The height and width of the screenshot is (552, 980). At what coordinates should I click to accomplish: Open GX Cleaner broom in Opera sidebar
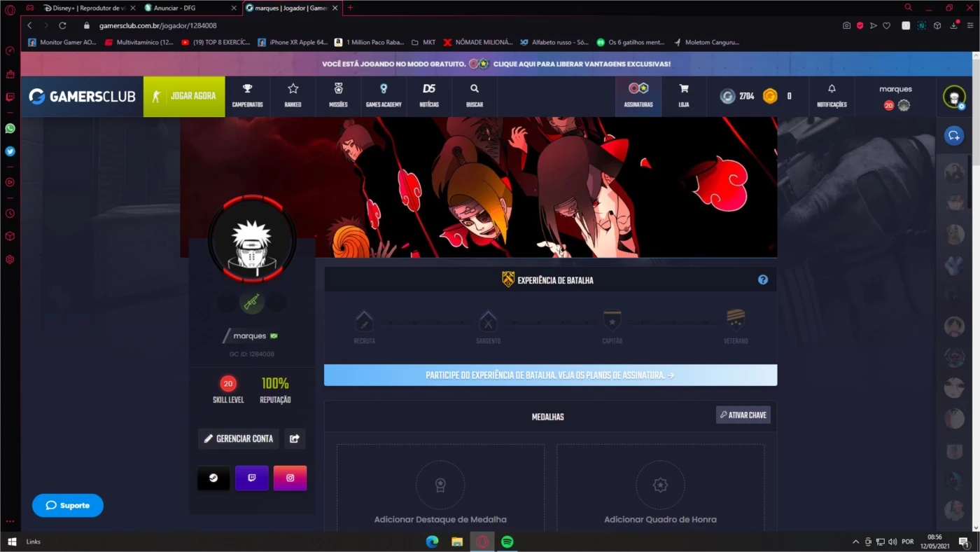10,74
